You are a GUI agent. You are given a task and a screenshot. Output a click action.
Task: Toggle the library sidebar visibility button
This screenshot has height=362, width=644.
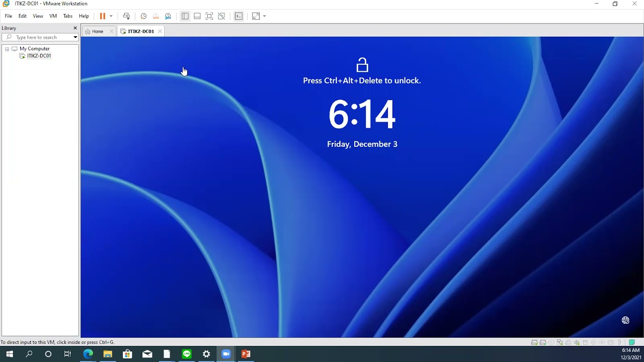click(x=185, y=16)
